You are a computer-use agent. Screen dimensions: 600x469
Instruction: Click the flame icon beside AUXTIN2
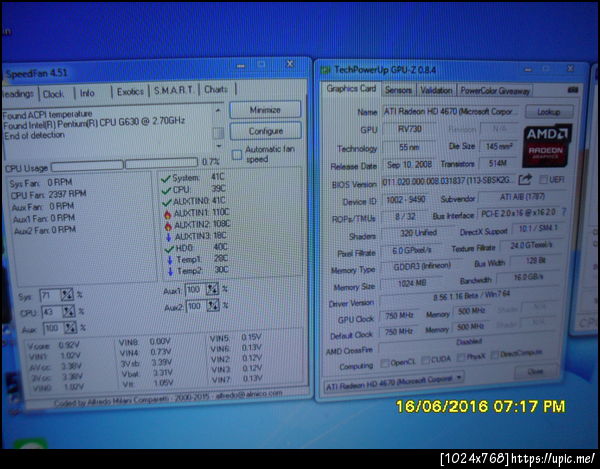pyautogui.click(x=168, y=226)
